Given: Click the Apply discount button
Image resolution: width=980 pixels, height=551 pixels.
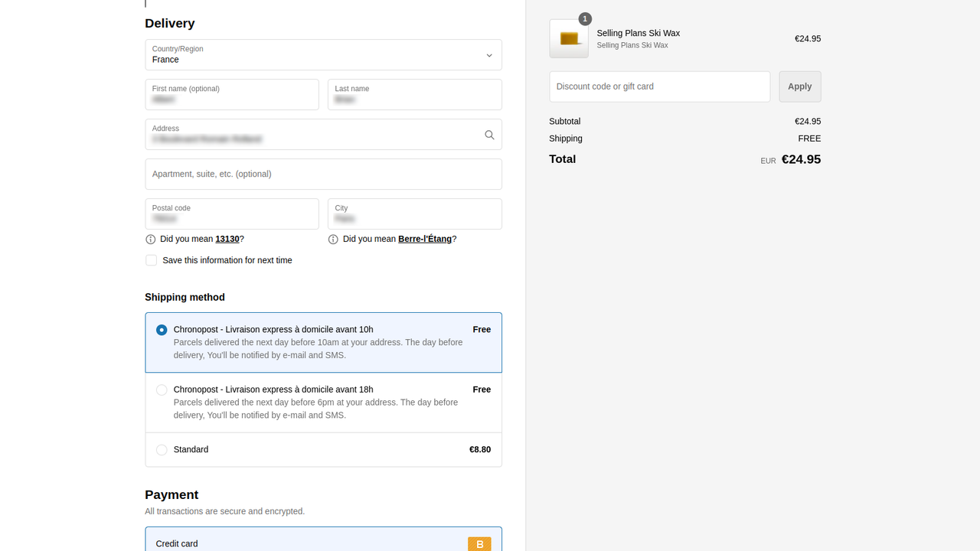Looking at the screenshot, I should point(799,86).
